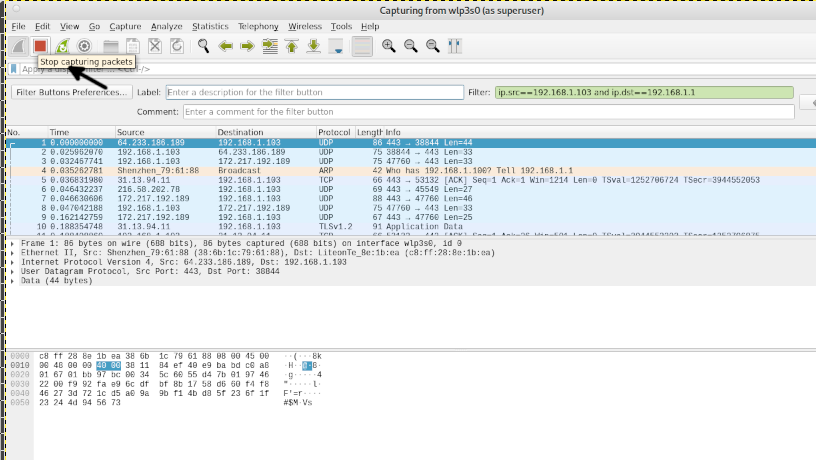
Task: Select TLSv1.2 packet 10 Application Data
Action: (411, 227)
